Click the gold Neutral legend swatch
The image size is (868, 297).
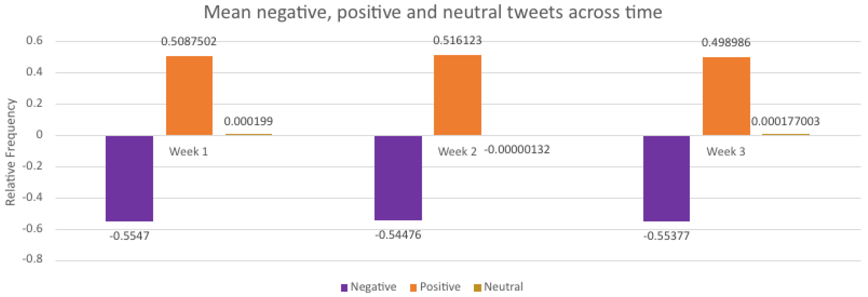pos(477,288)
